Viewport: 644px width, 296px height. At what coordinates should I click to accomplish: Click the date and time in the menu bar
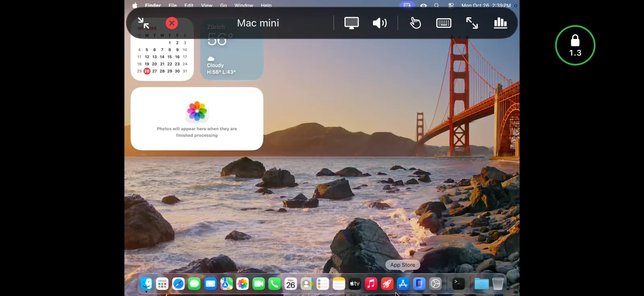(486, 5)
